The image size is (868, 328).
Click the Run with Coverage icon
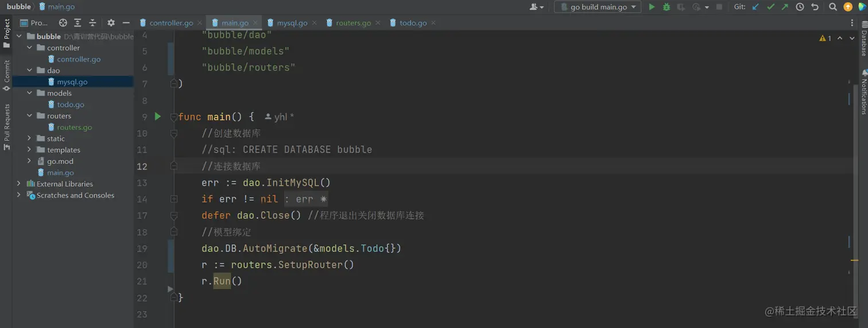tap(681, 7)
